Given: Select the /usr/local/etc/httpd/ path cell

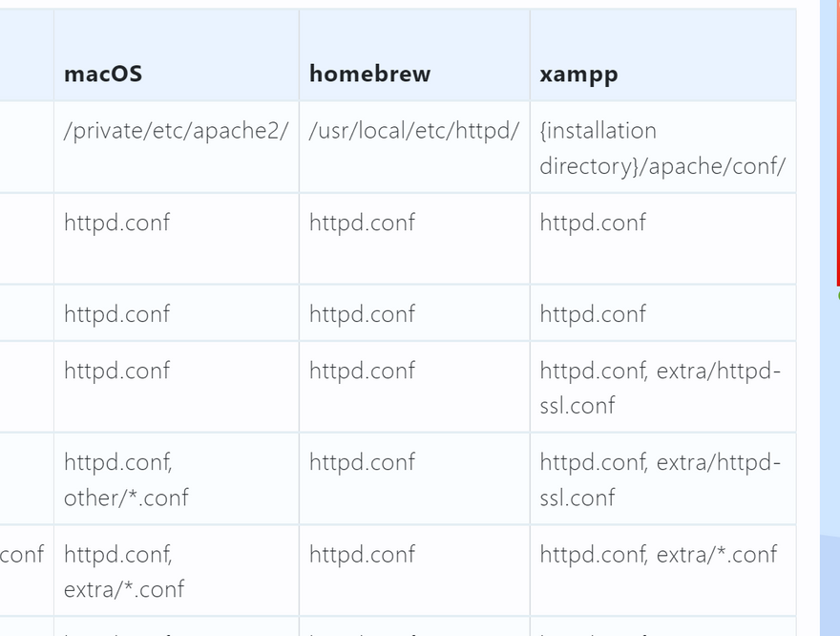Looking at the screenshot, I should pyautogui.click(x=413, y=131).
